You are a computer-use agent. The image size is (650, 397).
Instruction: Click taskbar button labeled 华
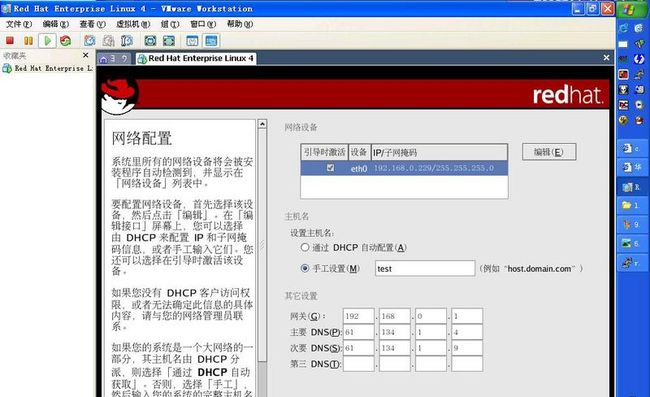pyautogui.click(x=632, y=167)
